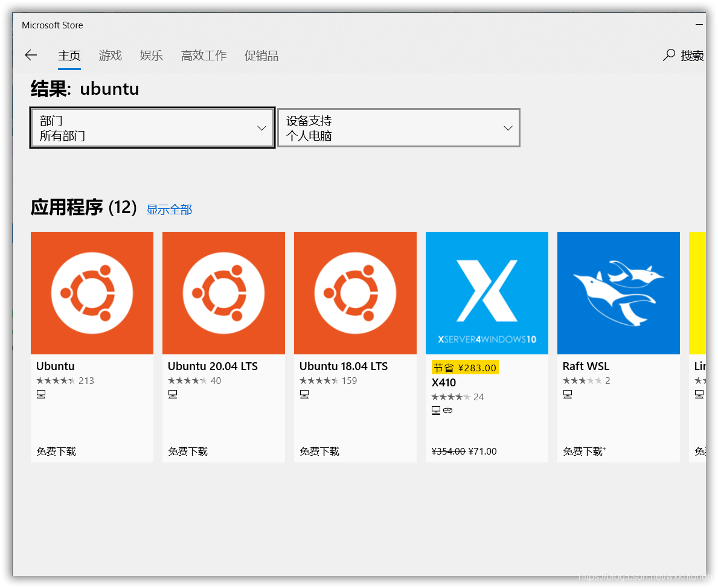Open the X410 XSERVER4WINDOWS10 logo tile
Screen dimensions: 718x588
point(487,293)
